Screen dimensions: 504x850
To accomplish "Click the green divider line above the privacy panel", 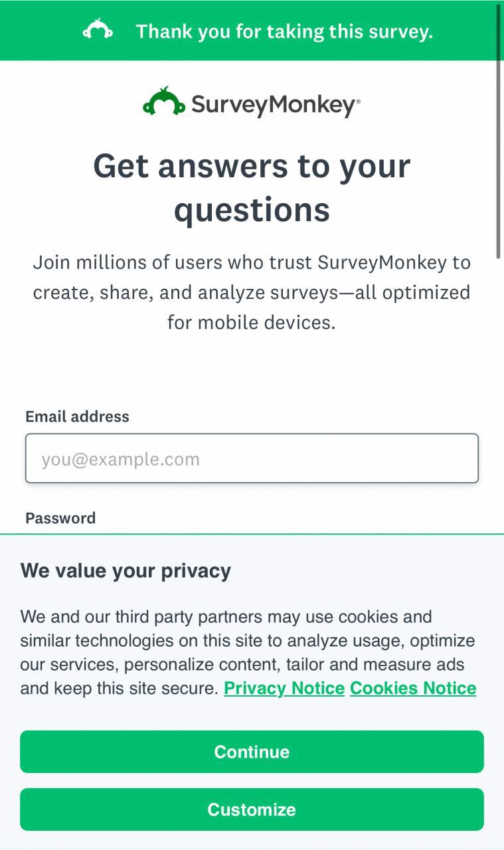I will click(x=252, y=533).
